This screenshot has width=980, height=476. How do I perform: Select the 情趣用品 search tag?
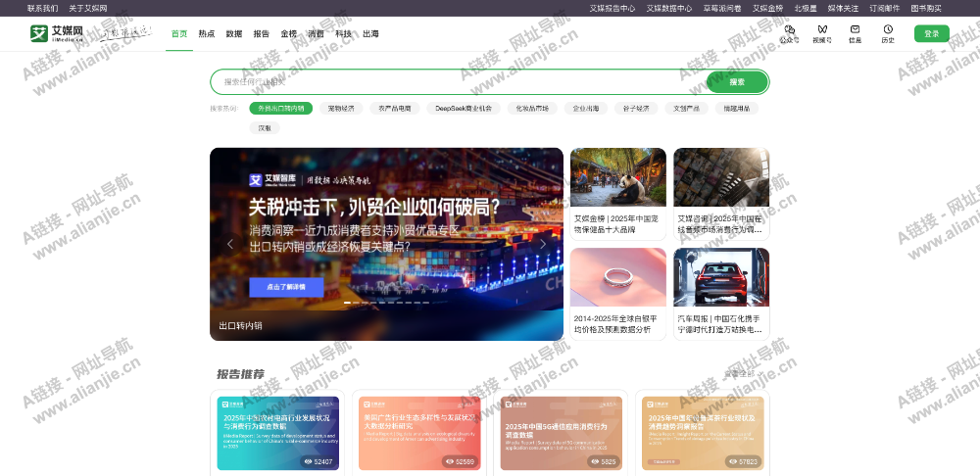[x=737, y=108]
